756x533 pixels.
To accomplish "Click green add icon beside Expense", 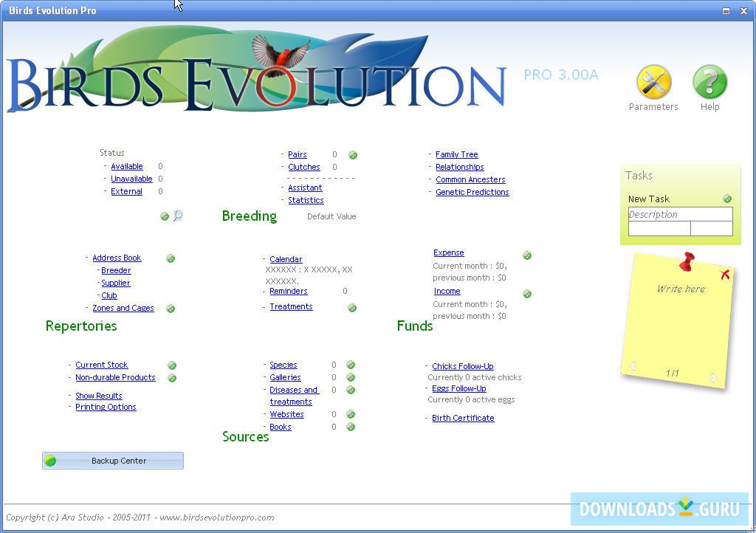I will click(527, 255).
